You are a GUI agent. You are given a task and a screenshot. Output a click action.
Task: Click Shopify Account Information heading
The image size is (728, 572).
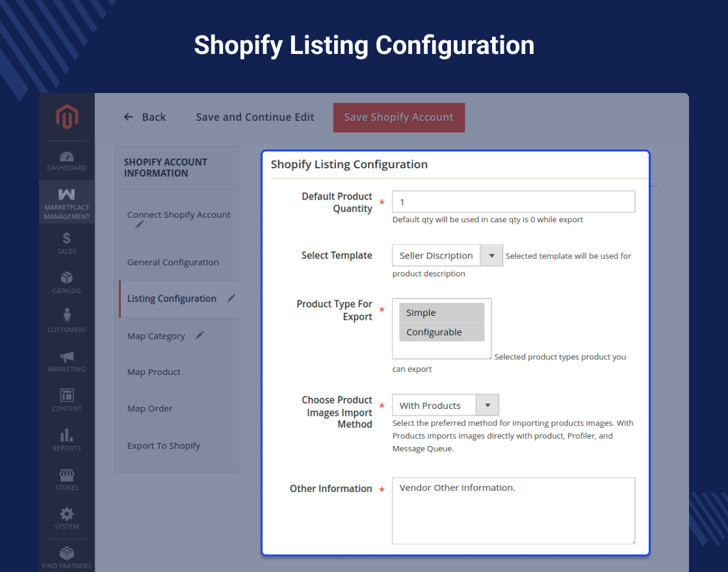(165, 168)
